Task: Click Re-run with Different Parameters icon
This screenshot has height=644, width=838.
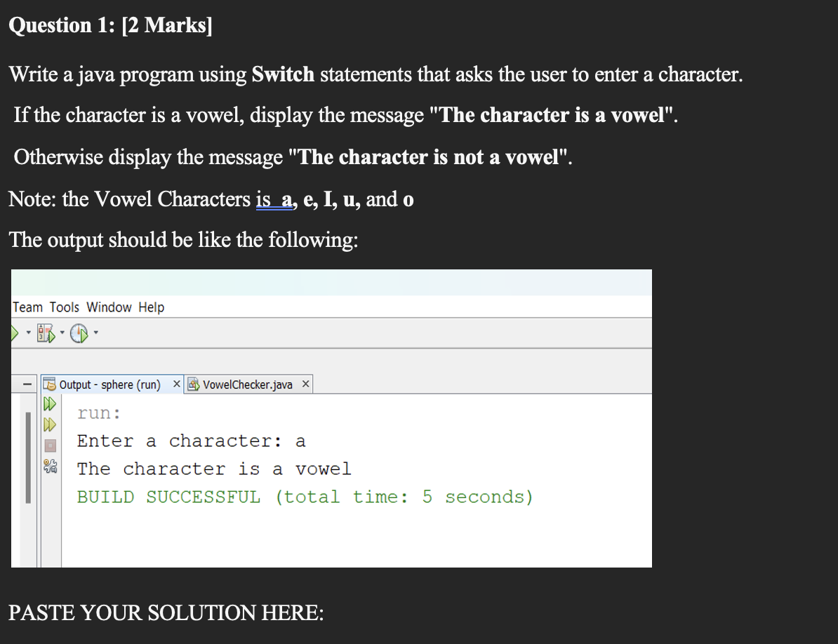Action: tap(48, 424)
